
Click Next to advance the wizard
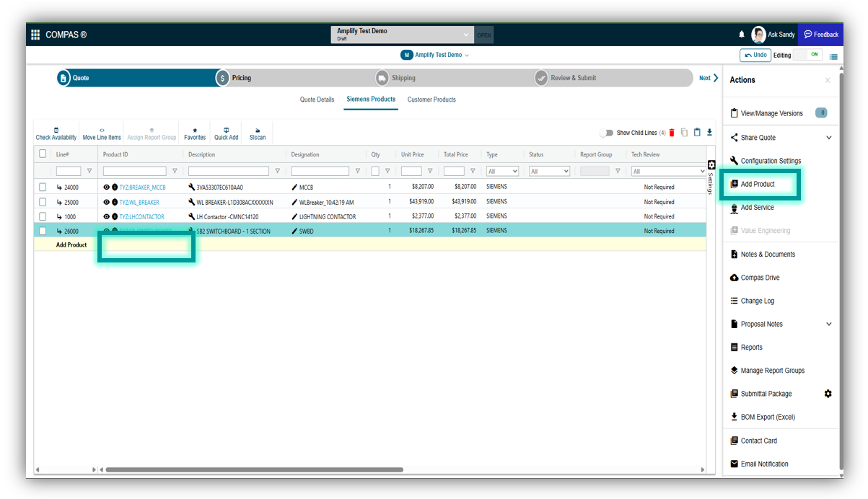(709, 78)
